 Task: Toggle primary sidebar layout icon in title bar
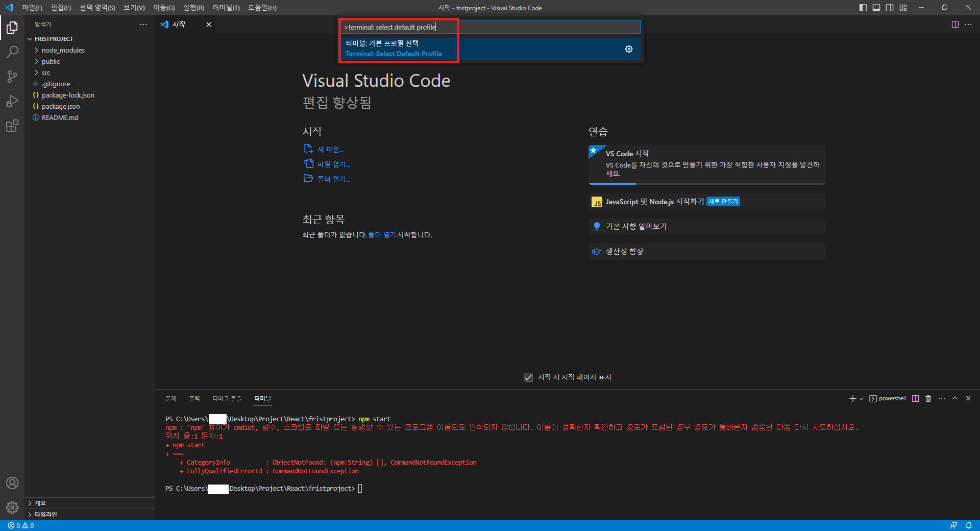(x=863, y=8)
